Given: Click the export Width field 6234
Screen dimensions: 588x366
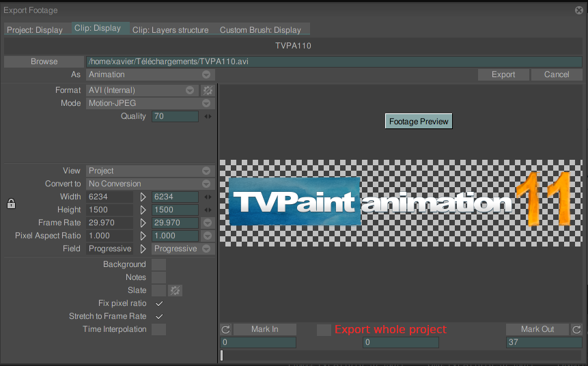Looking at the screenshot, I should point(175,197).
